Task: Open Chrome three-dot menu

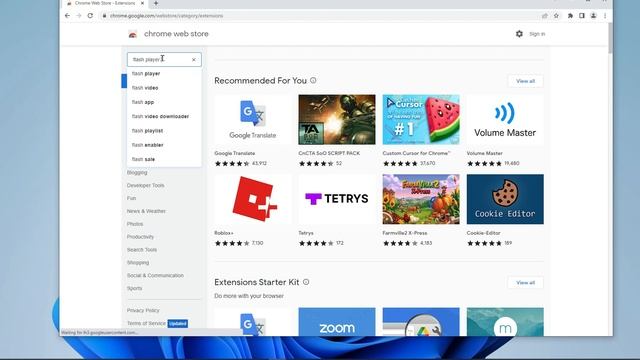Action: tap(605, 16)
